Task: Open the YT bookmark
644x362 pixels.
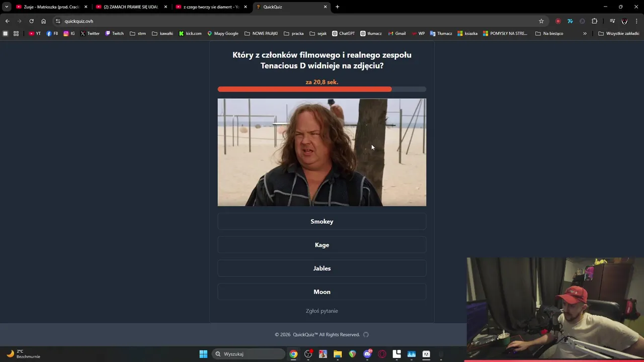Action: 35,34
